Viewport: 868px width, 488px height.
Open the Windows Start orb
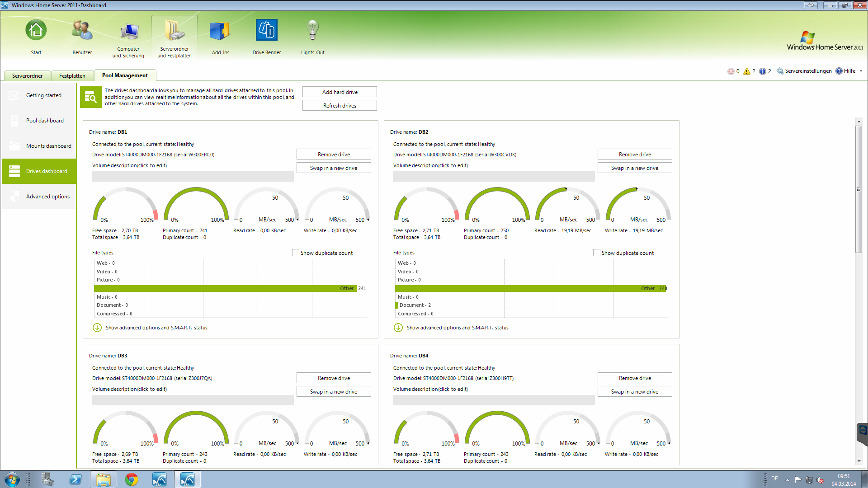(x=12, y=479)
